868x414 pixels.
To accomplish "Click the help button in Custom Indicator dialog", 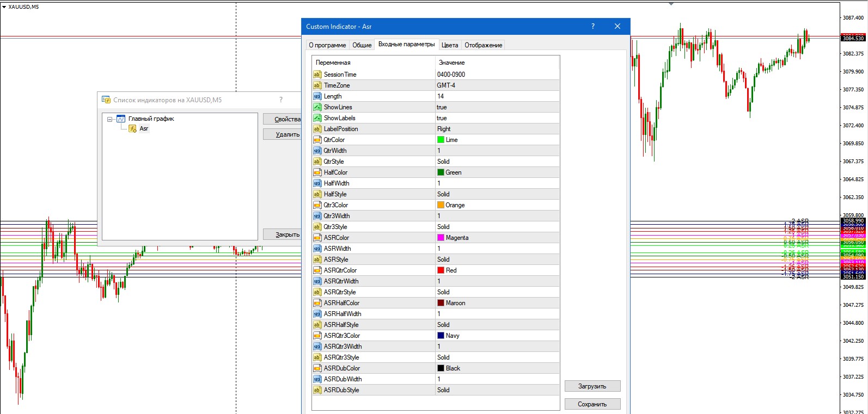I will pyautogui.click(x=593, y=26).
